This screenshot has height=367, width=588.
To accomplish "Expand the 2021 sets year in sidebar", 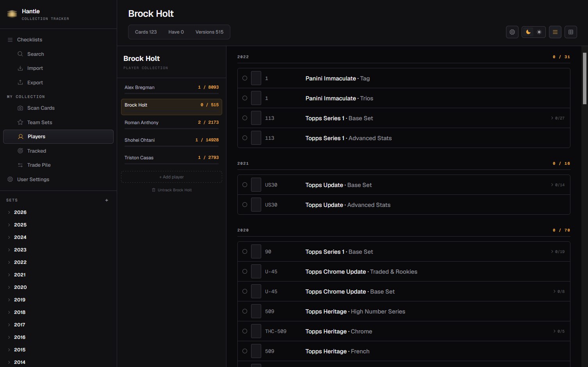I will pos(9,275).
